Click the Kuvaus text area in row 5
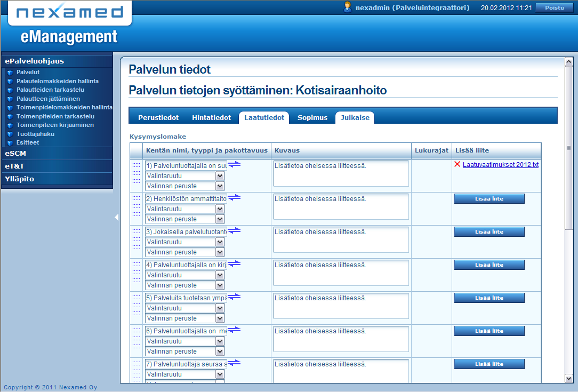This screenshot has height=392, width=578. (x=341, y=306)
